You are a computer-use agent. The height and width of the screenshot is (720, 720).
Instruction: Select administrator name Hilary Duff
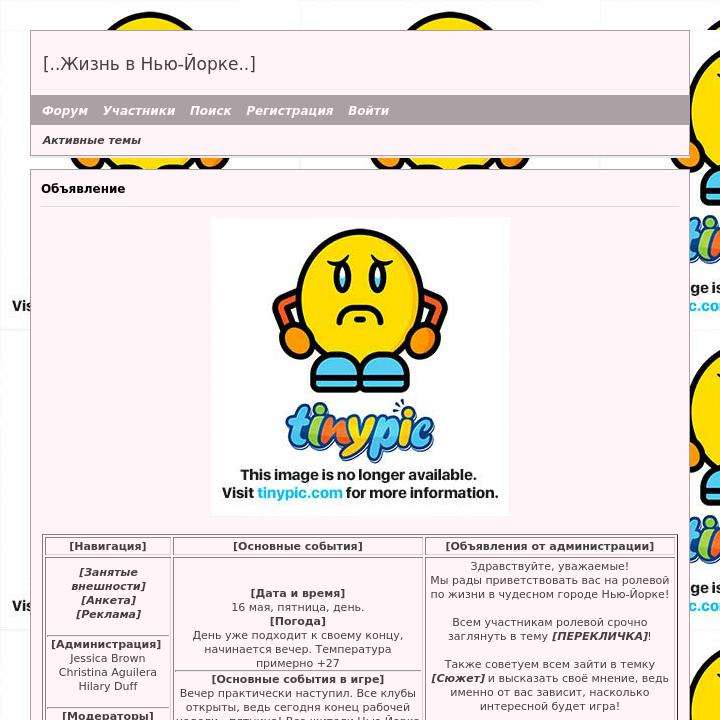(x=107, y=686)
